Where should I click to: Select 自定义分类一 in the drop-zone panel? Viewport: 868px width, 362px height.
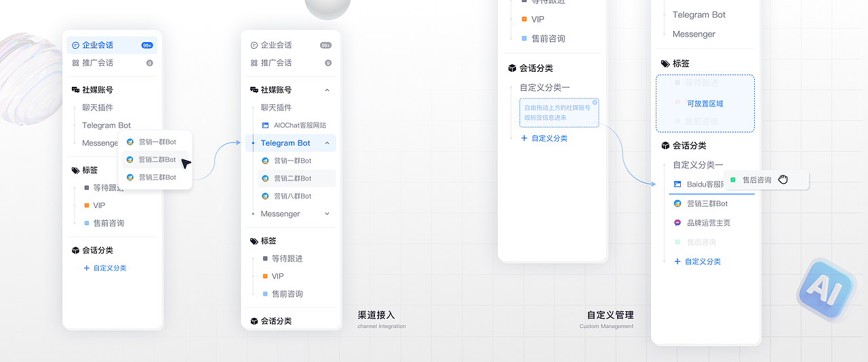pyautogui.click(x=698, y=165)
